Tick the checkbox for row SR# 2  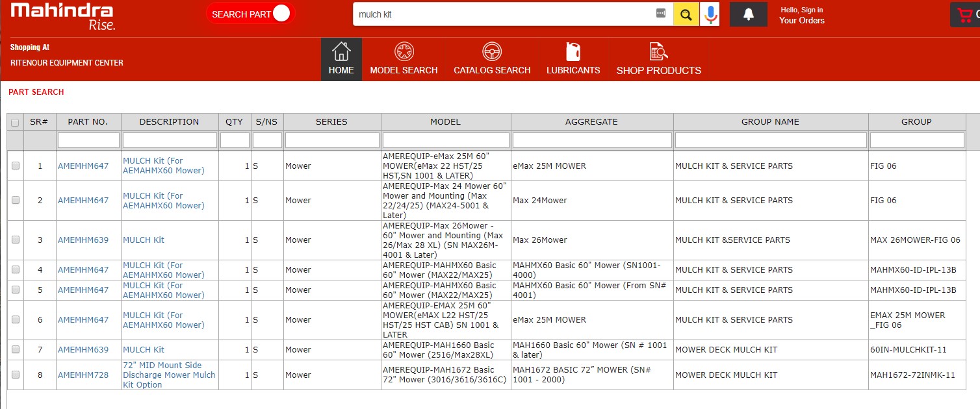(x=16, y=201)
